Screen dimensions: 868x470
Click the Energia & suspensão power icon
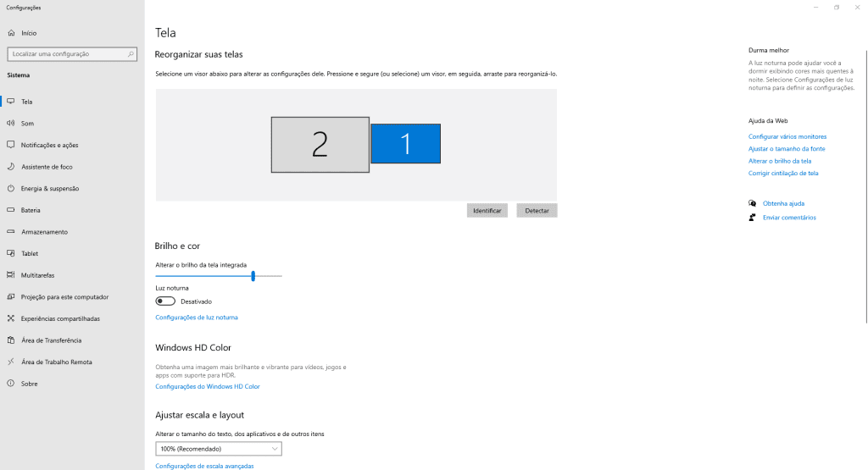click(11, 189)
